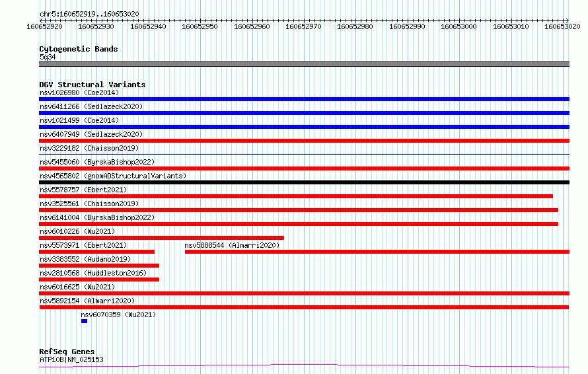Select the red bar under nsv5888544

pos(377,252)
